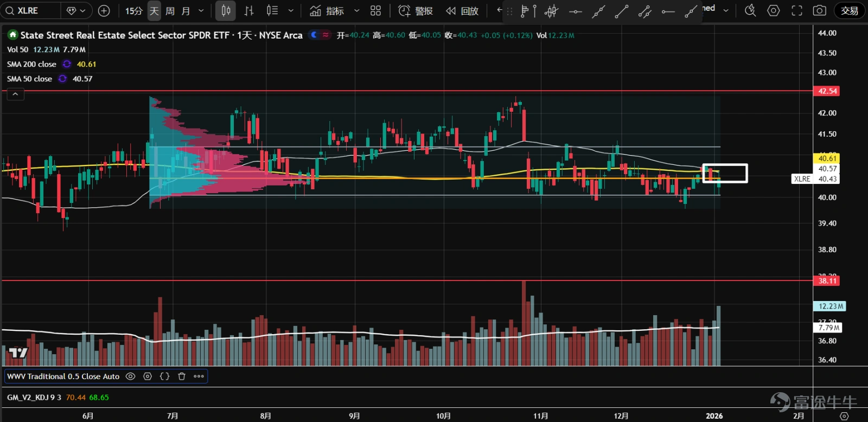This screenshot has height=422, width=868.
Task: Select the candlestick chart style
Action: [x=226, y=10]
